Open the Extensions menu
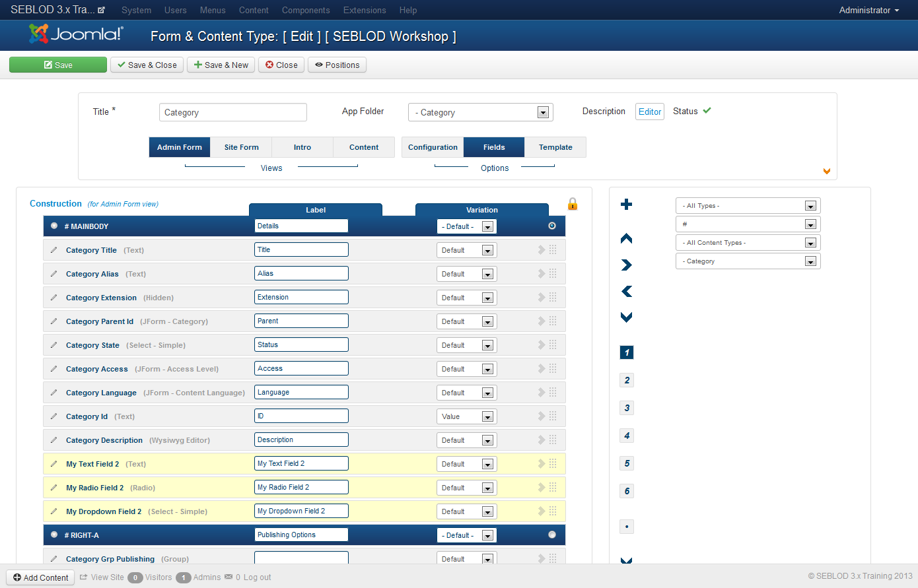Image resolution: width=918 pixels, height=588 pixels. tap(365, 10)
